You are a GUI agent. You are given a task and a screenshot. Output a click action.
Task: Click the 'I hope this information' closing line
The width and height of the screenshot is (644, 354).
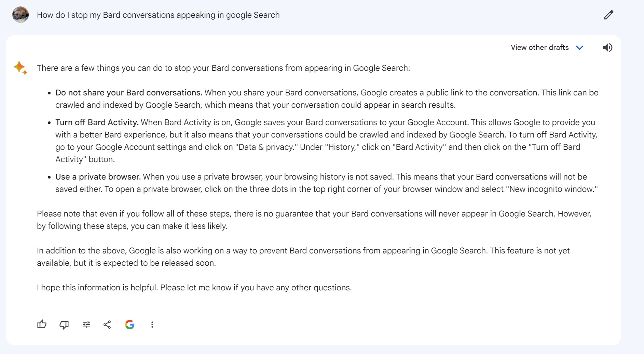point(194,288)
